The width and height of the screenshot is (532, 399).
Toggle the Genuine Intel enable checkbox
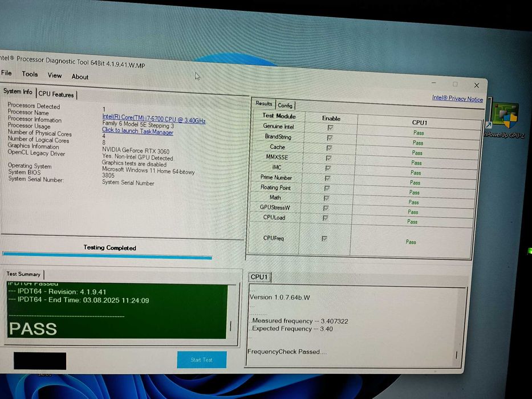point(330,128)
